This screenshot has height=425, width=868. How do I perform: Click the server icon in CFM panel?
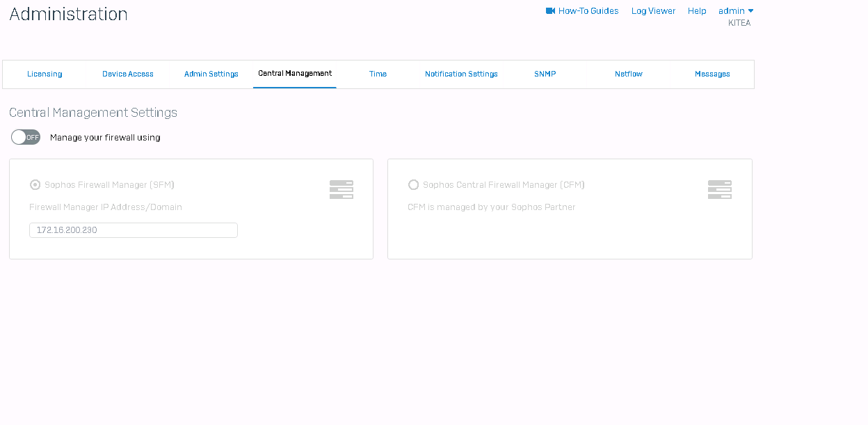(x=720, y=190)
